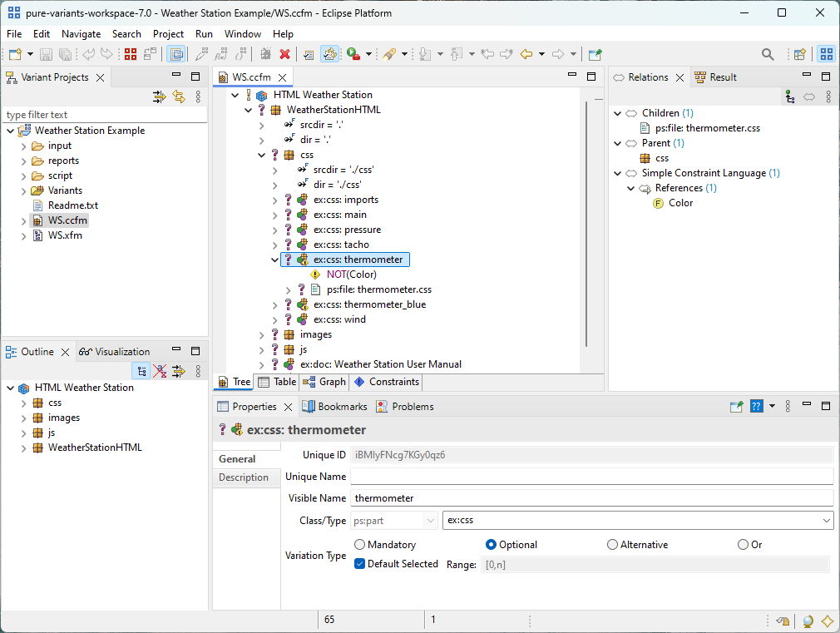Click the magnifier search icon in toolbar
Image resolution: width=840 pixels, height=633 pixels.
point(768,54)
